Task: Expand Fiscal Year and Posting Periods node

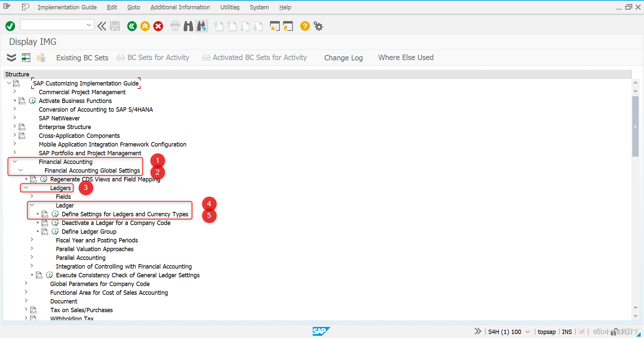Action: click(32, 239)
